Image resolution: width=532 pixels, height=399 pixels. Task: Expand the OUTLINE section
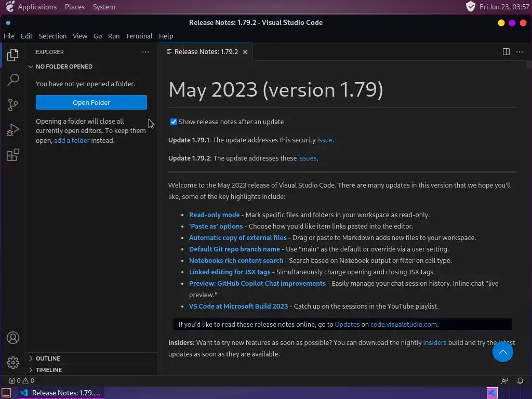(91, 358)
